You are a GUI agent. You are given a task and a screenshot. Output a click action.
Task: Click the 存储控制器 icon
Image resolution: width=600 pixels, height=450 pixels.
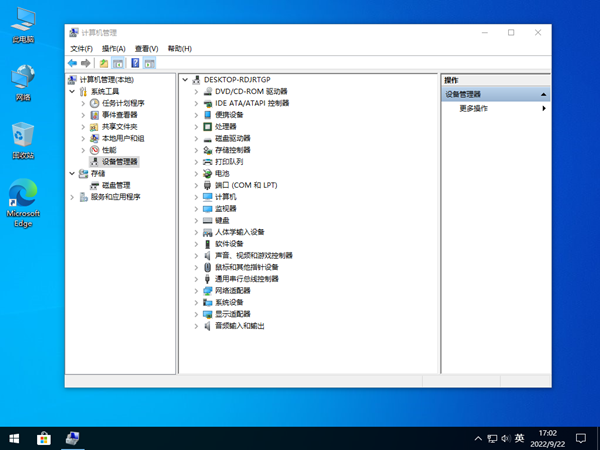(207, 150)
